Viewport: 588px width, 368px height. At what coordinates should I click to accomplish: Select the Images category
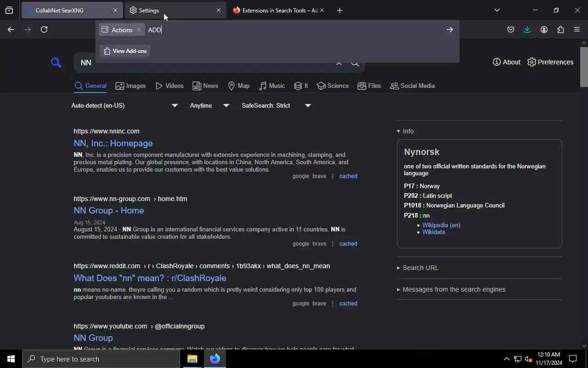130,86
